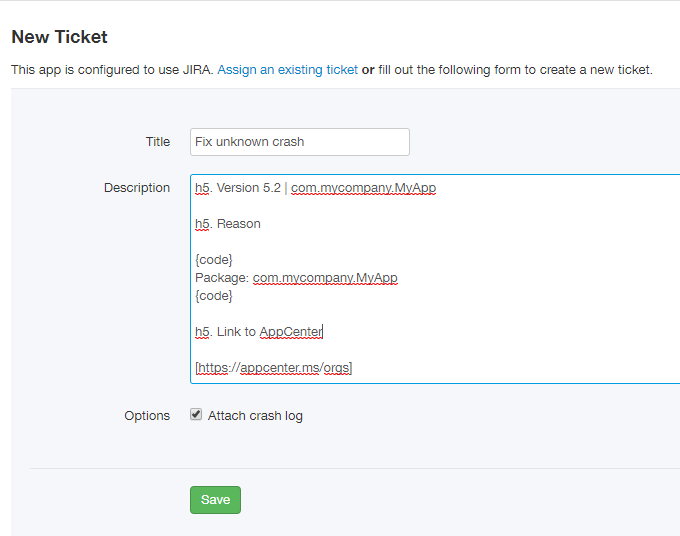Click the Description field label

tap(137, 188)
